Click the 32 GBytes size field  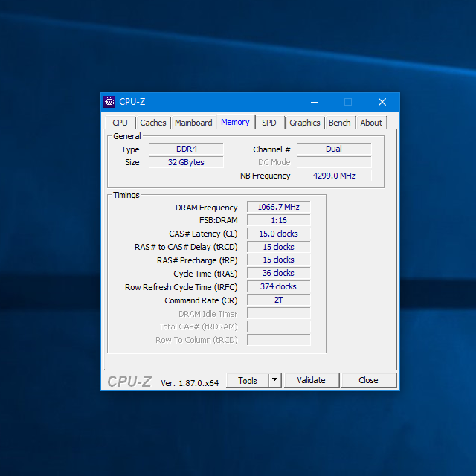pos(186,162)
